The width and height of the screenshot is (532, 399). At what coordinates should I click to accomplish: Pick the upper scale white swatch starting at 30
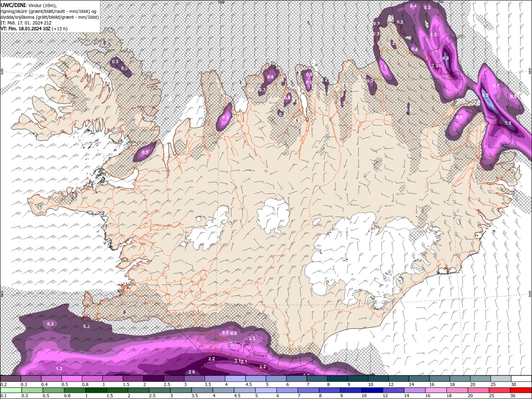pos(521,379)
